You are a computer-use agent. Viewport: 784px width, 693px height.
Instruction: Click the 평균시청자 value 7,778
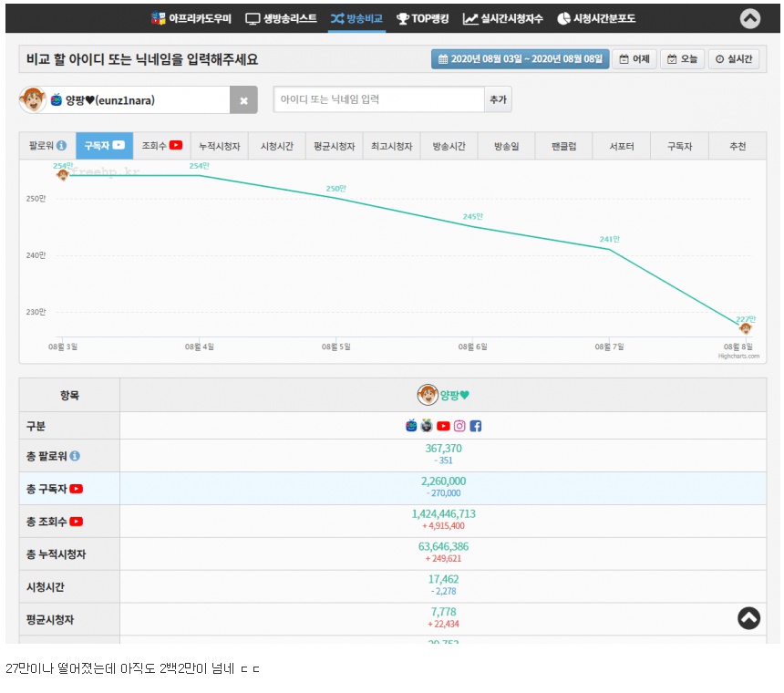point(443,612)
